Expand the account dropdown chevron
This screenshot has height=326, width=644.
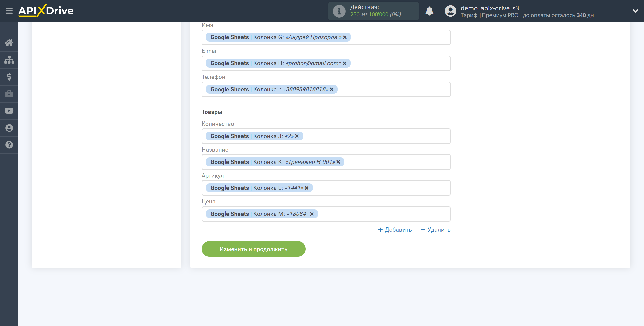tap(635, 11)
